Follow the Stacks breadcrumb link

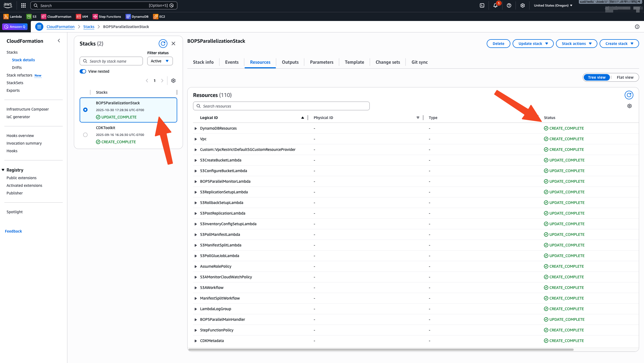[89, 27]
